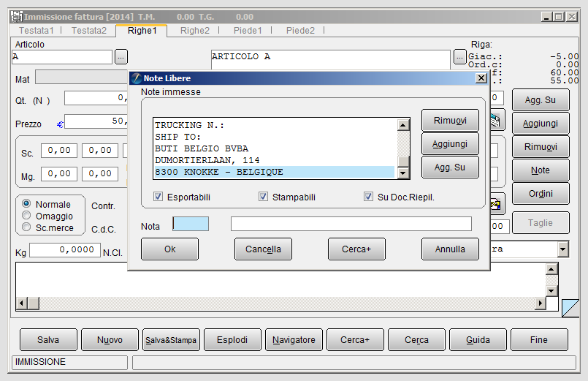Click the blue corner grip icon
Viewport: 588px width, 381px height.
[x=570, y=308]
